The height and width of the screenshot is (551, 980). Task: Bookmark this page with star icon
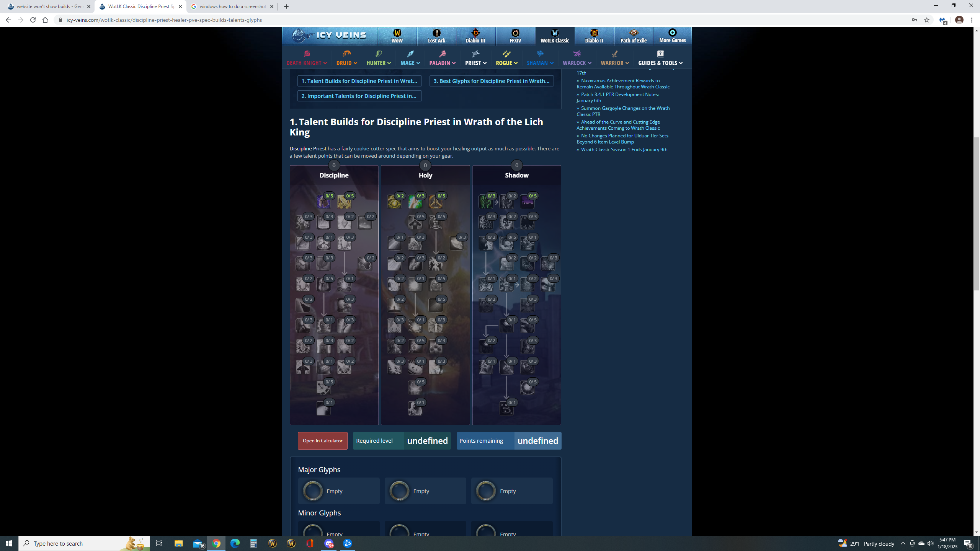pyautogui.click(x=927, y=20)
